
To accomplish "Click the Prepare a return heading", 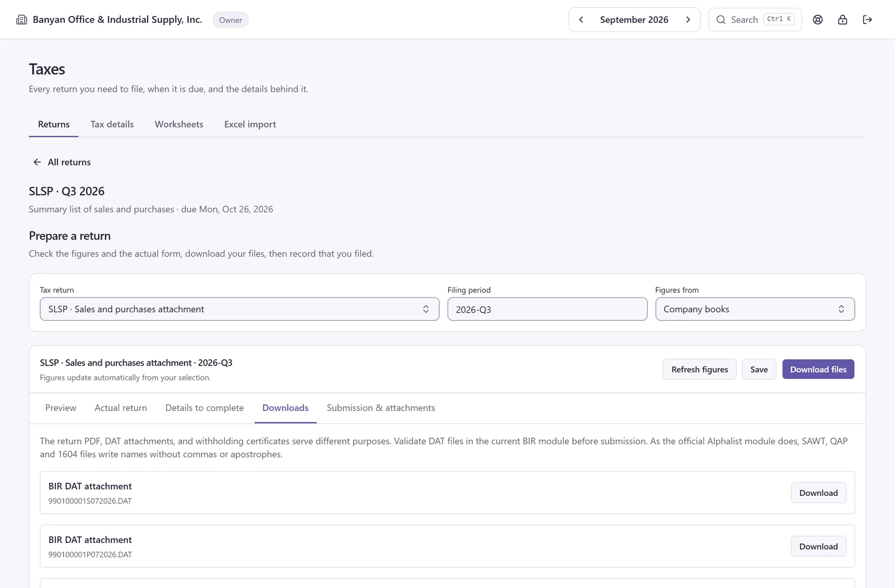I will click(70, 236).
